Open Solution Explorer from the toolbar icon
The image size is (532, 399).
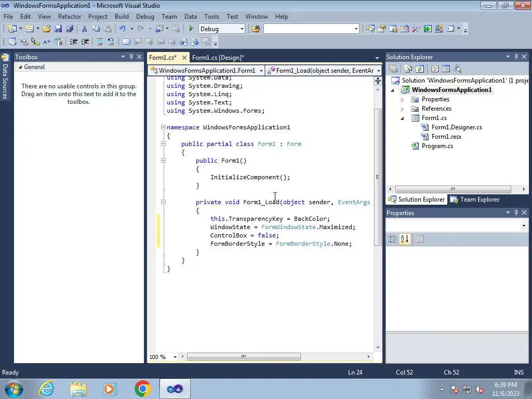pyautogui.click(x=370, y=29)
